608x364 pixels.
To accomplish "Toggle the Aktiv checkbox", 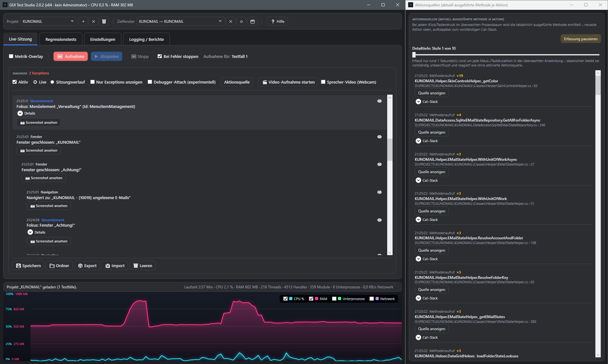I will point(15,82).
